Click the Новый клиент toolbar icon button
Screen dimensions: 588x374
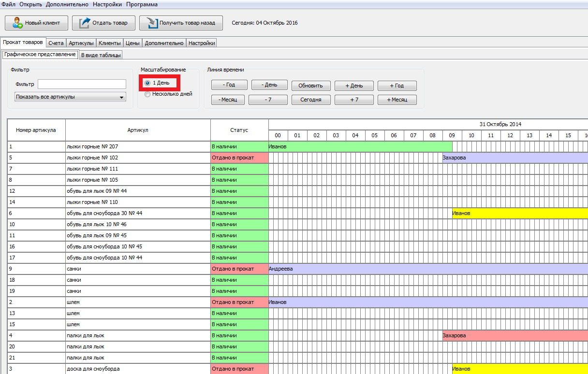click(x=36, y=23)
